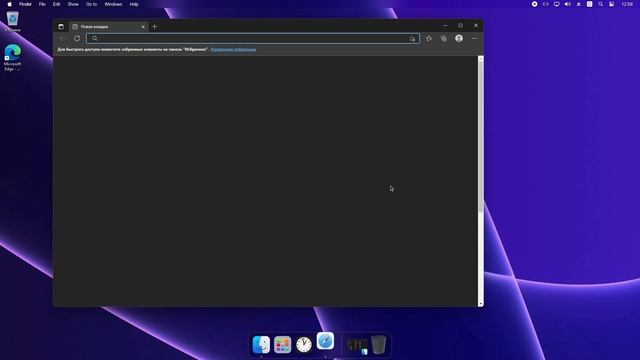Open the tab actions menu icon left of tab

pyautogui.click(x=61, y=27)
